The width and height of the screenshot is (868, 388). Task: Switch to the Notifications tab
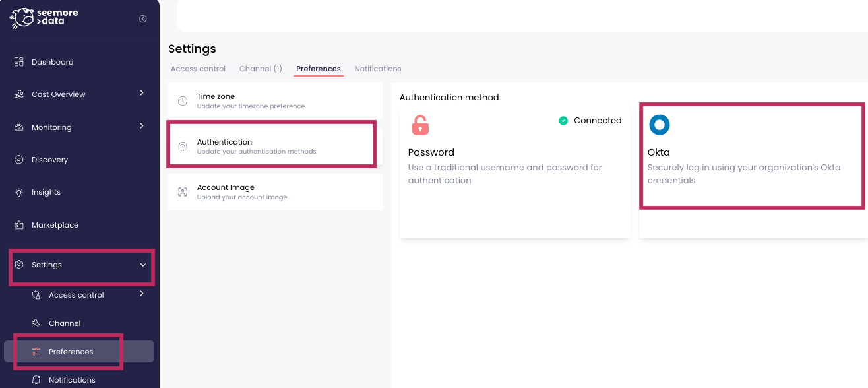(x=378, y=69)
